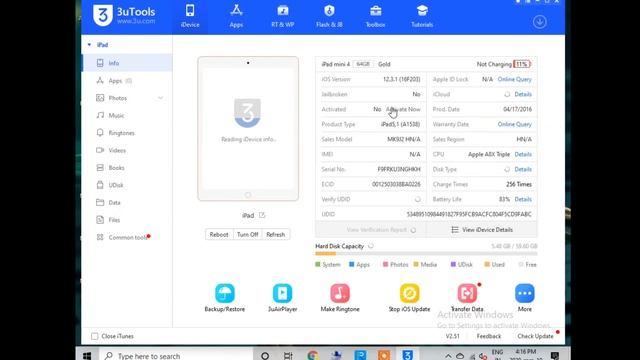Click the Turn Off button

pos(247,234)
